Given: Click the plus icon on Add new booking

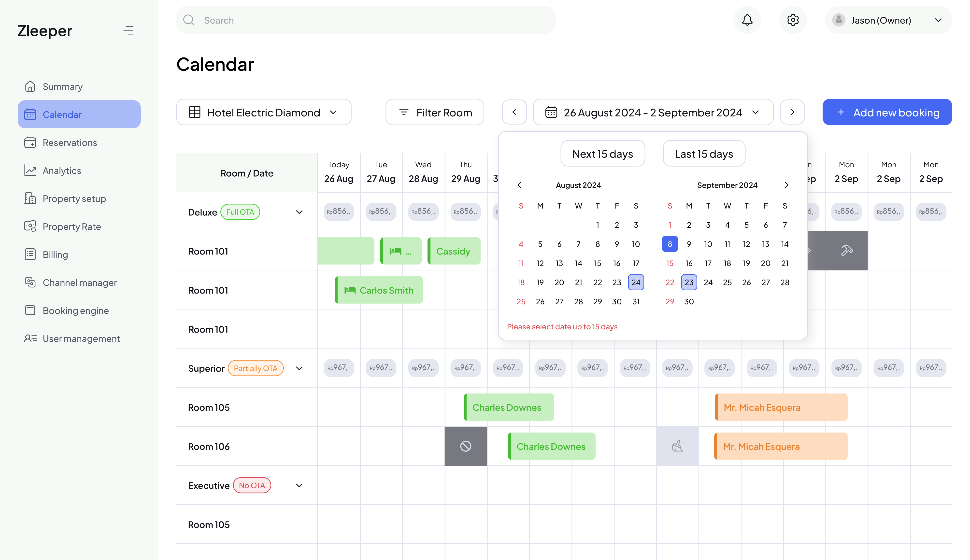Looking at the screenshot, I should click(841, 112).
